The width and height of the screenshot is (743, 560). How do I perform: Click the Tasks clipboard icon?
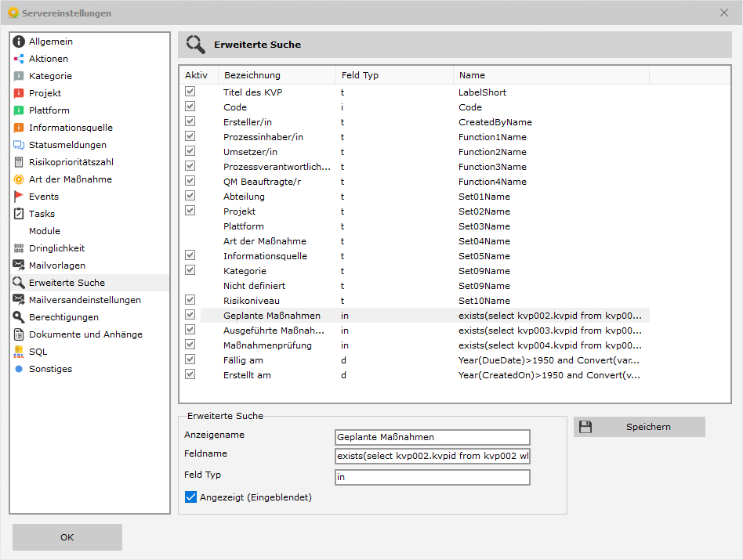(x=19, y=214)
